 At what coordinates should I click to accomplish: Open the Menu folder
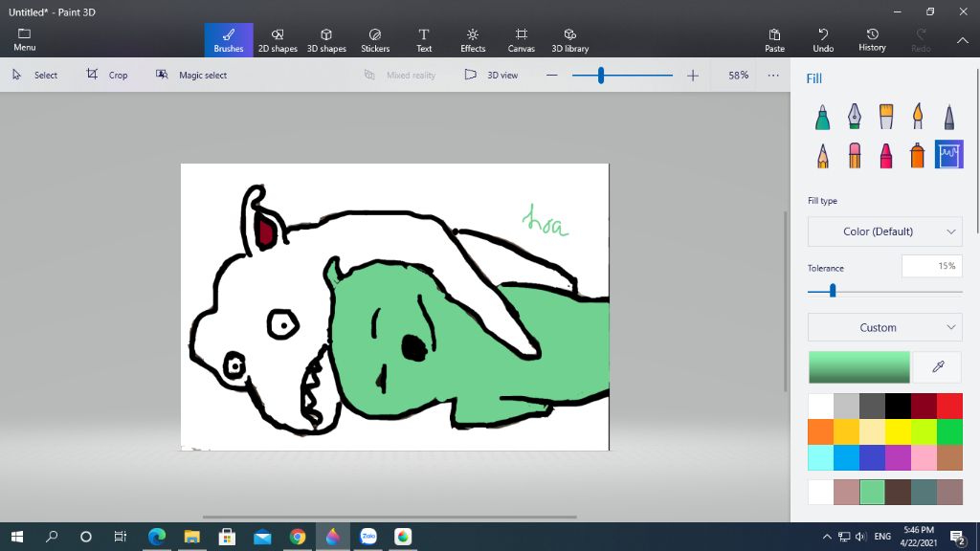24,39
